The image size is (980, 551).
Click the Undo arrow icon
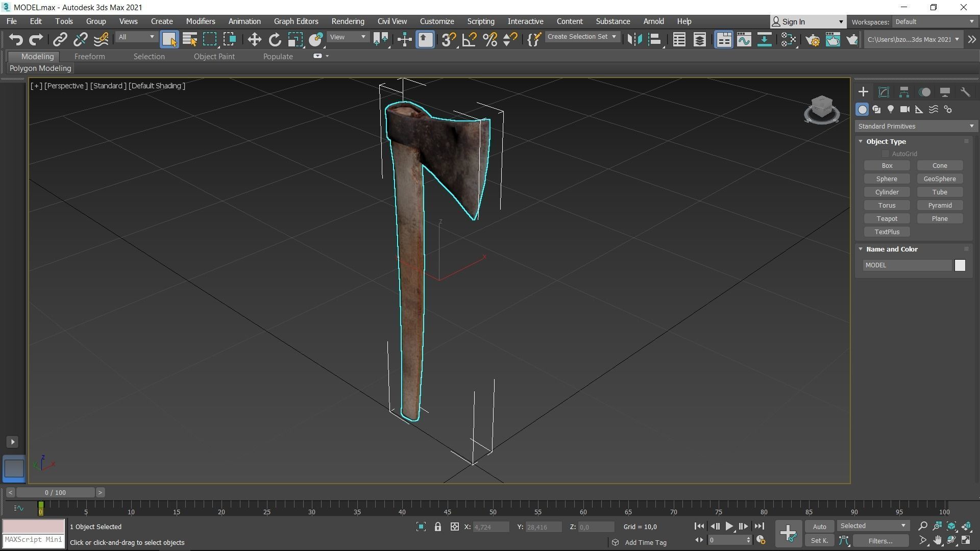tap(16, 39)
